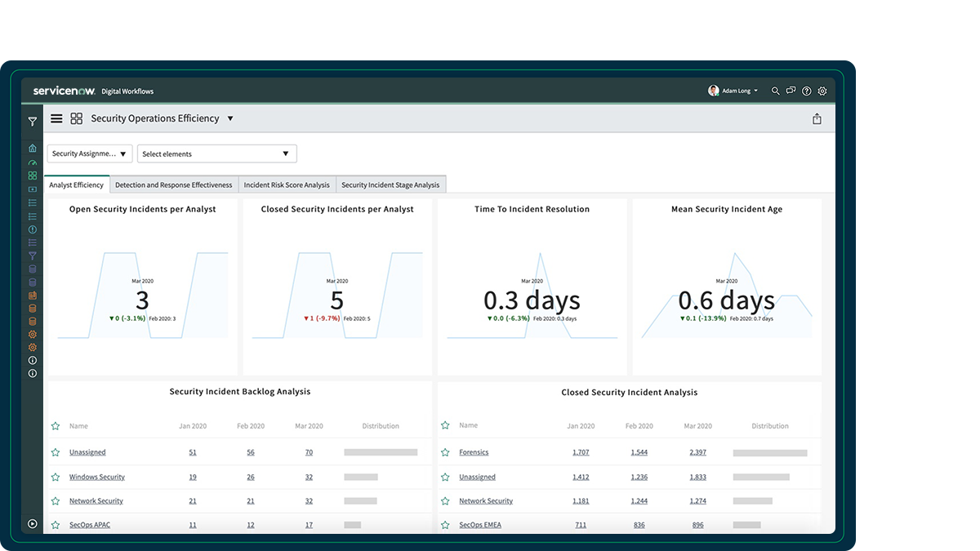Select the Incident Risk Score Analysis tab
Image resolution: width=980 pixels, height=551 pixels.
(x=287, y=185)
